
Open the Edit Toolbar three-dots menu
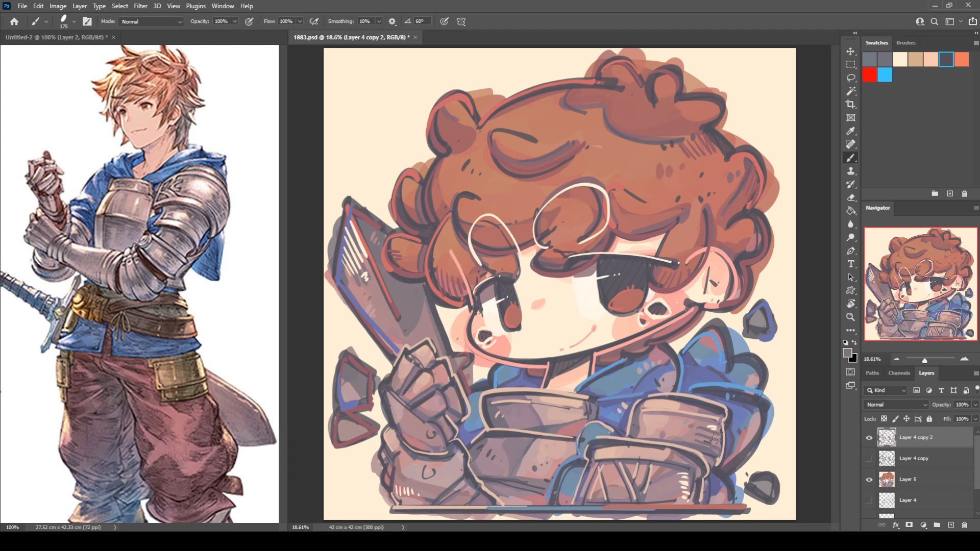(x=850, y=331)
